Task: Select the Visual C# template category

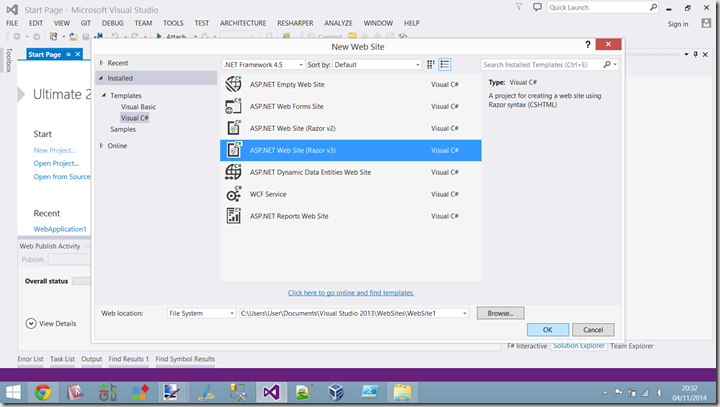Action: click(135, 118)
